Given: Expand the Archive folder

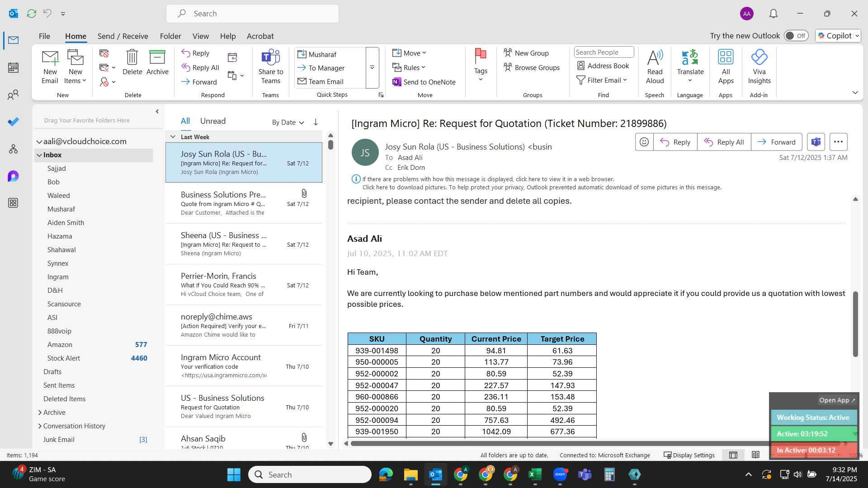Looking at the screenshot, I should coord(40,413).
